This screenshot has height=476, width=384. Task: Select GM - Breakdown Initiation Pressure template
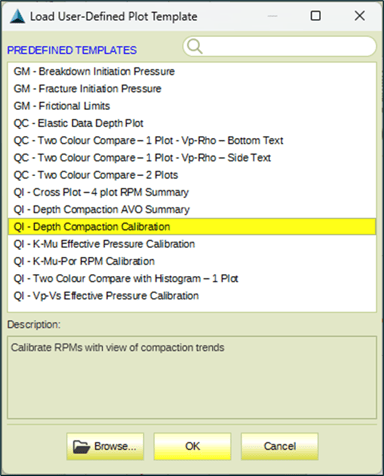click(192, 71)
